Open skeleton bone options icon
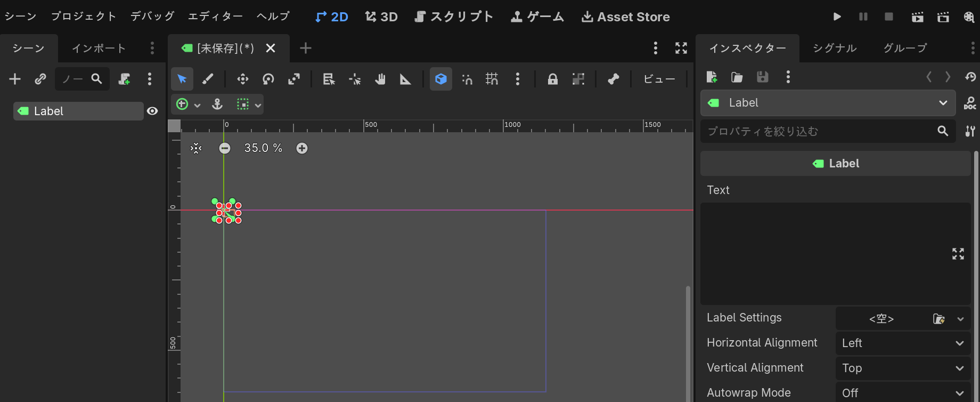Viewport: 980px width, 402px height. point(614,79)
